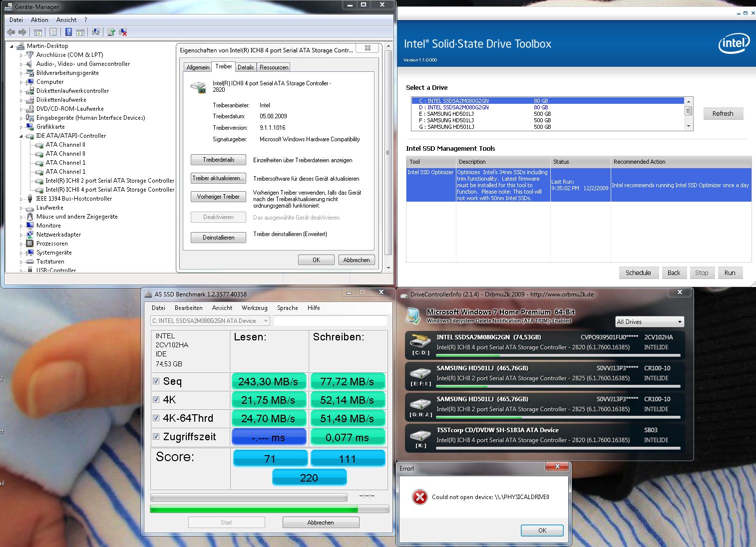Collapse the Martin-Desktop root node
Screen dimensions: 756x547
[12, 46]
